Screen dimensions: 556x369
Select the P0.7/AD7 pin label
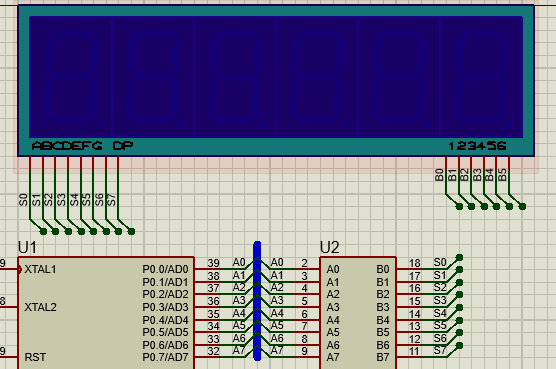coord(165,357)
